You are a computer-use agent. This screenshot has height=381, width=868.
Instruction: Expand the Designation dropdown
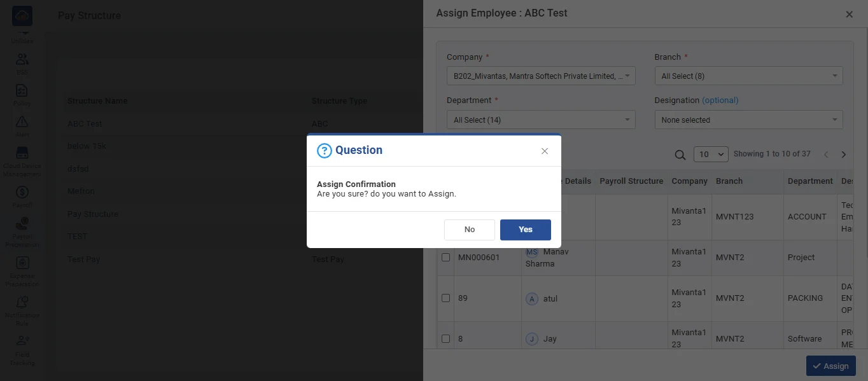748,120
